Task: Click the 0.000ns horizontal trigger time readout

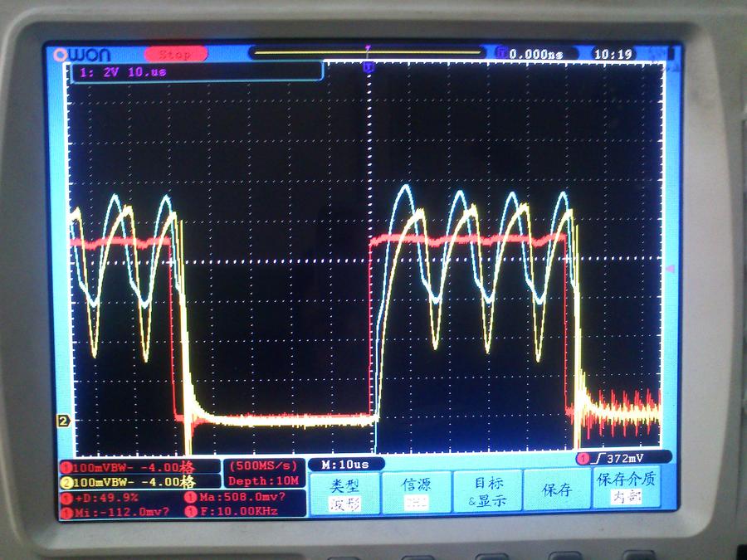Action: pos(531,54)
